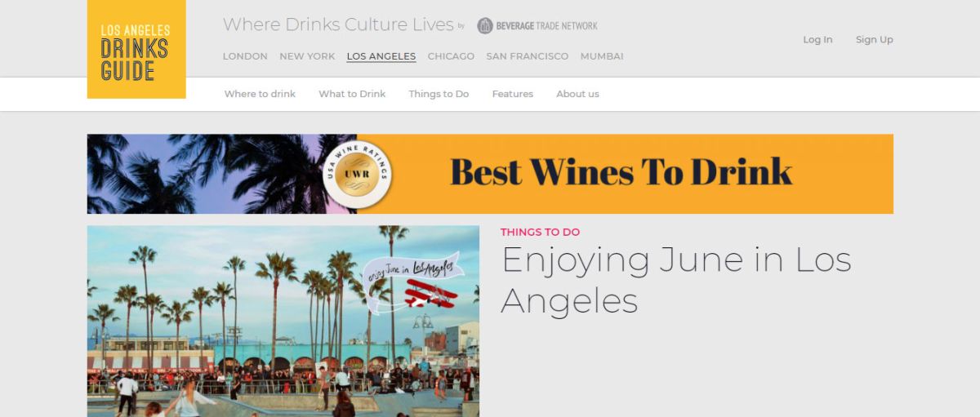This screenshot has width=980, height=417.
Task: Choose the Mumbai city link
Action: coord(602,56)
